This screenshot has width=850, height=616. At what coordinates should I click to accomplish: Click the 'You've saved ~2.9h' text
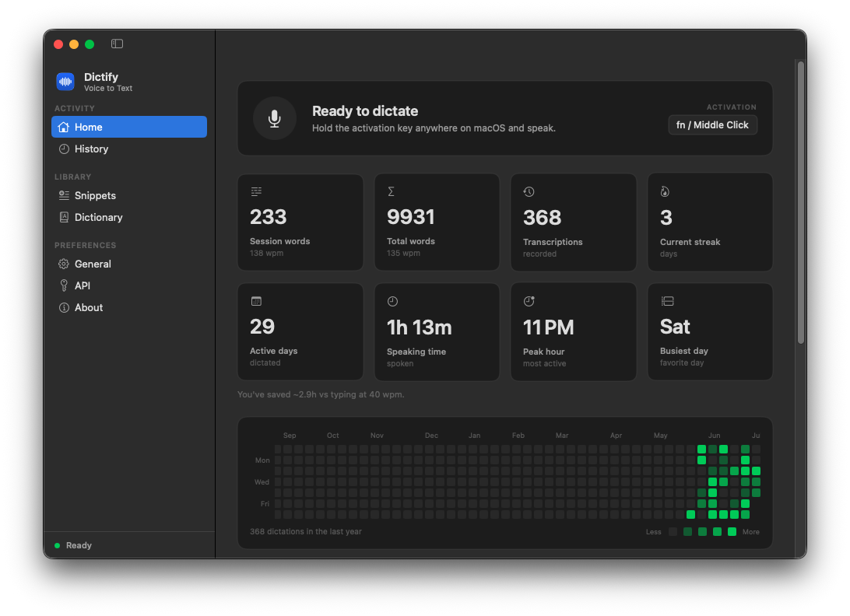pos(321,394)
